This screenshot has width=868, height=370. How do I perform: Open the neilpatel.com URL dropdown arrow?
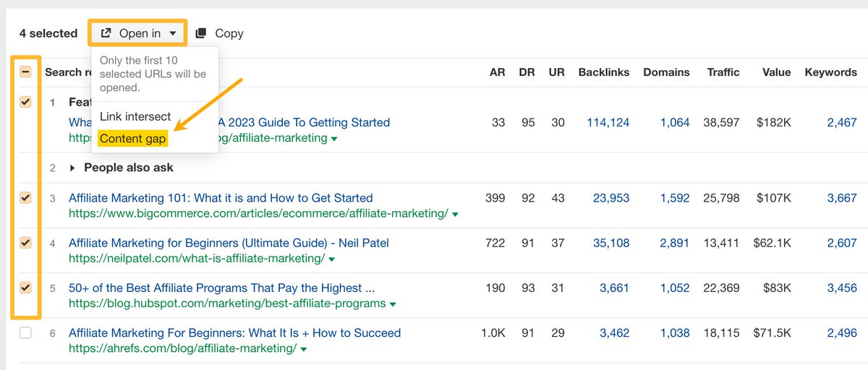tap(331, 259)
